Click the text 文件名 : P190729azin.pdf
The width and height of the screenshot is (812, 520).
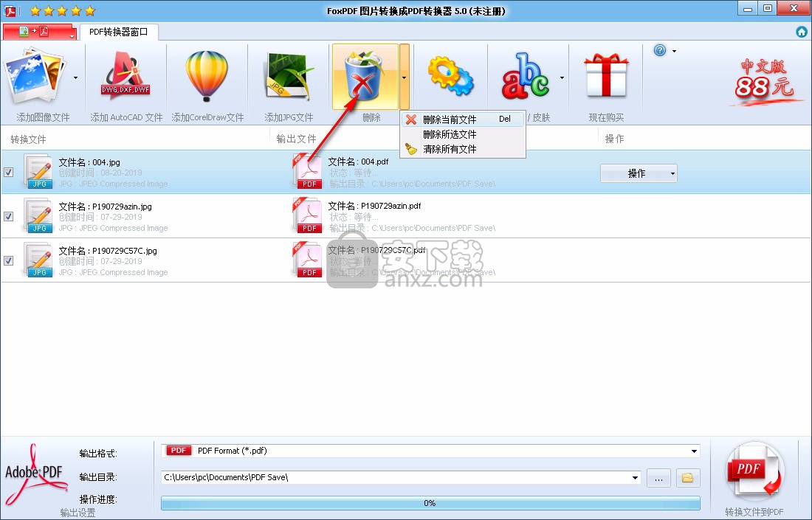click(374, 206)
